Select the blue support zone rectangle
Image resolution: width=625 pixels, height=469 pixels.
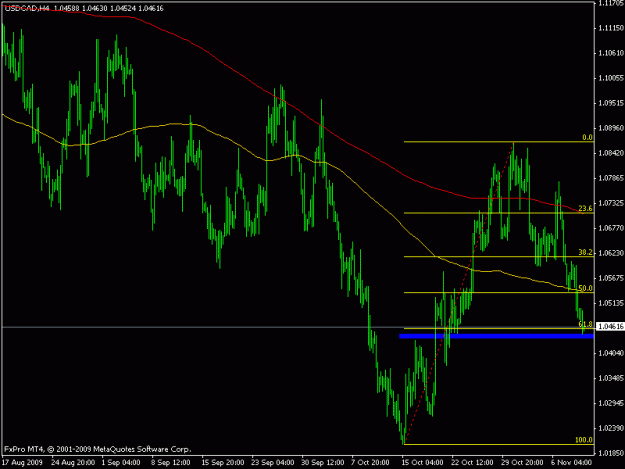coord(496,336)
